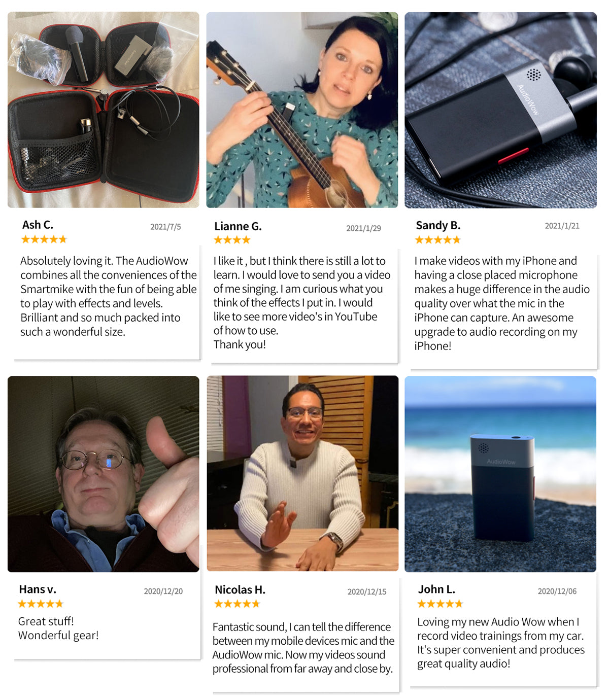View John L.'s beach AudioWow photo

pyautogui.click(x=500, y=474)
